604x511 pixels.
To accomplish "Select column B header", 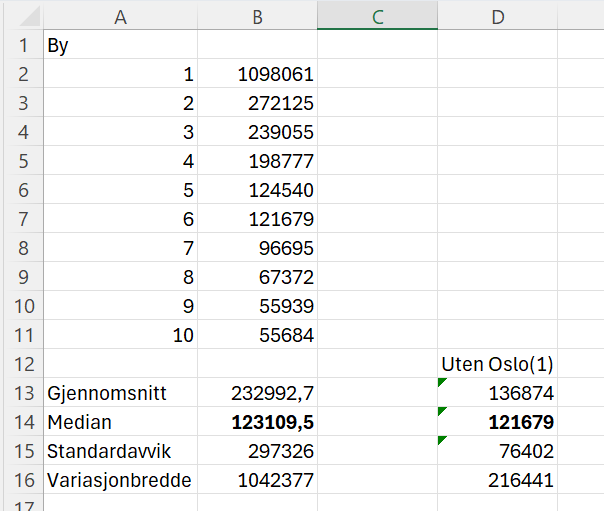I will click(x=257, y=15).
